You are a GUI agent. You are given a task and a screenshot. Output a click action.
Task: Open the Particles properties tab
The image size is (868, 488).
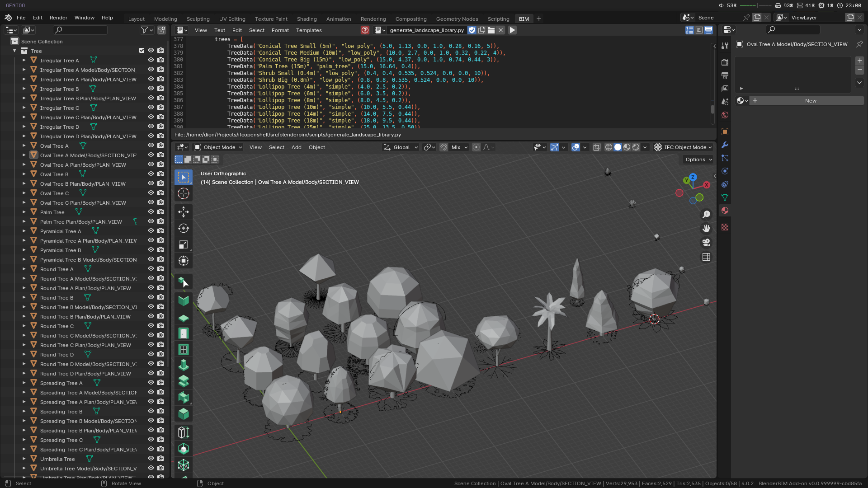[x=725, y=158]
